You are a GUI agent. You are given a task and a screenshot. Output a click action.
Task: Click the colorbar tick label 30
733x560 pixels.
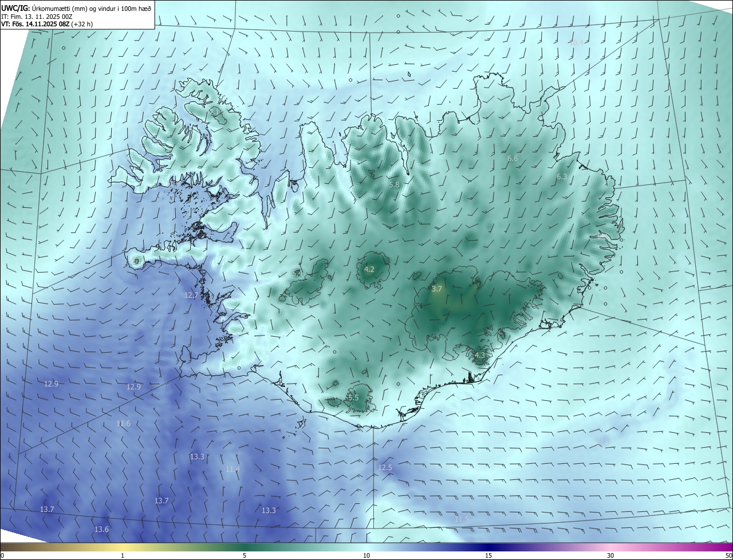tap(610, 556)
